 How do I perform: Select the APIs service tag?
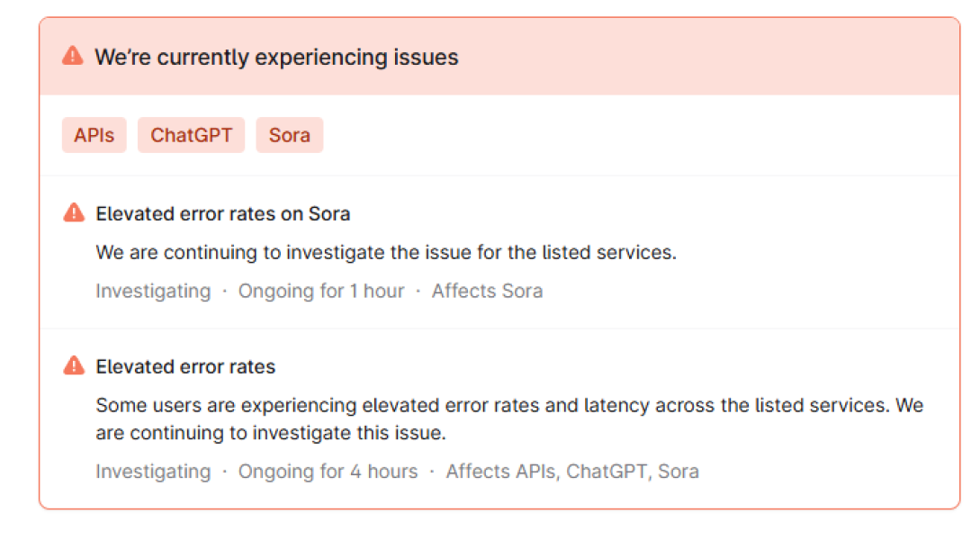click(x=94, y=135)
